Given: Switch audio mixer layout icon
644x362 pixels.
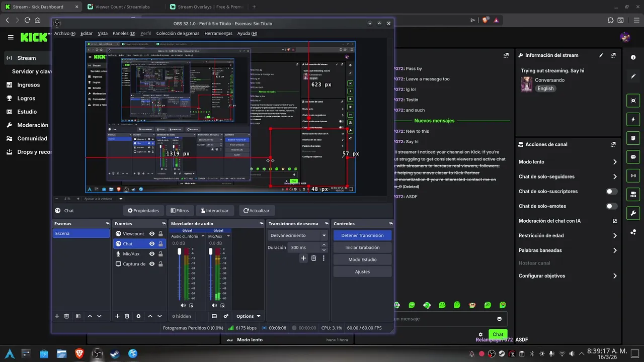Looking at the screenshot, I should click(x=214, y=316).
